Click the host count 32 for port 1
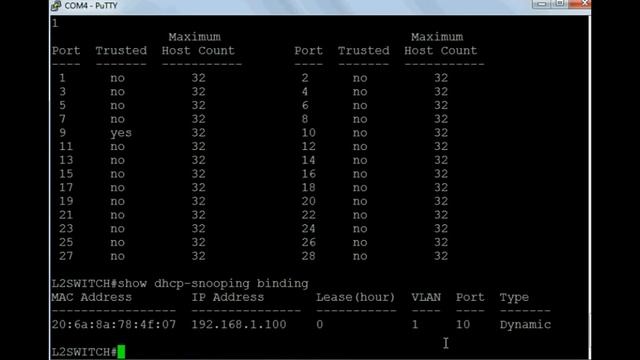The height and width of the screenshot is (360, 640). [199, 78]
